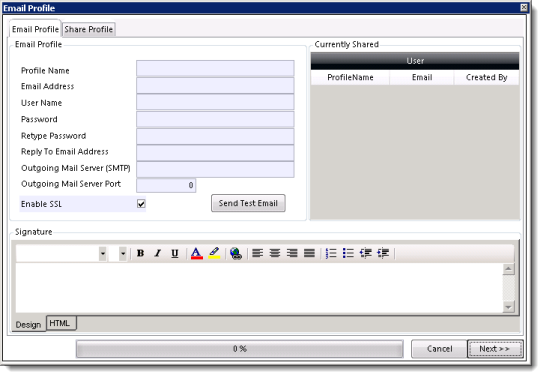
Task: Click the Reply To Email Address field
Action: coord(215,153)
